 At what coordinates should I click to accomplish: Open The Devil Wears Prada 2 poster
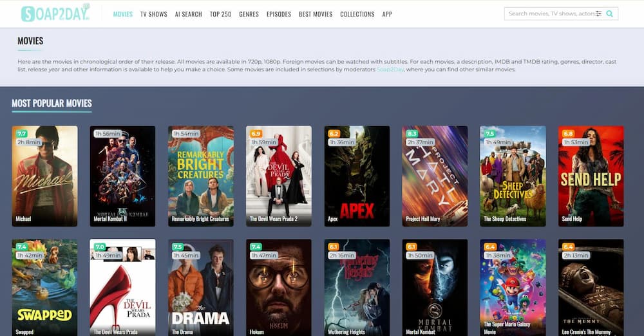coord(279,176)
